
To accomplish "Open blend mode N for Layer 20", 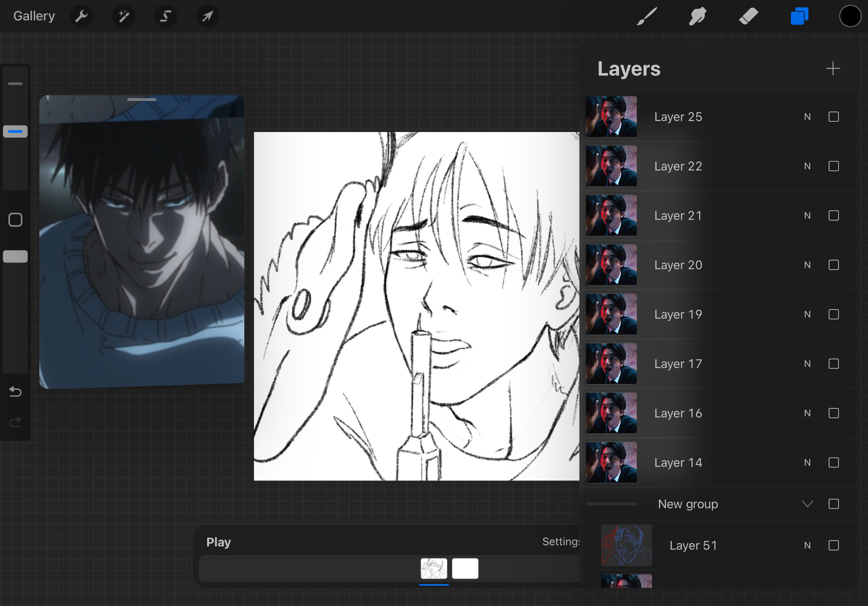I will pyautogui.click(x=807, y=265).
